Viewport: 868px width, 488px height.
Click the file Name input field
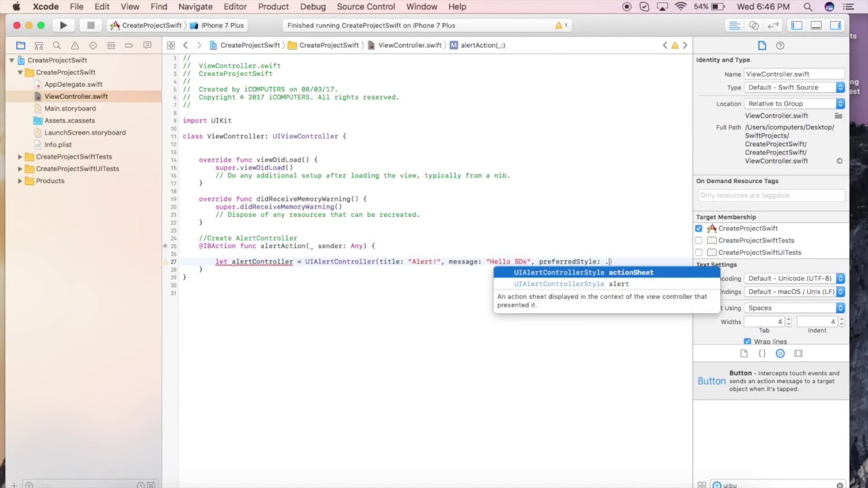(794, 74)
